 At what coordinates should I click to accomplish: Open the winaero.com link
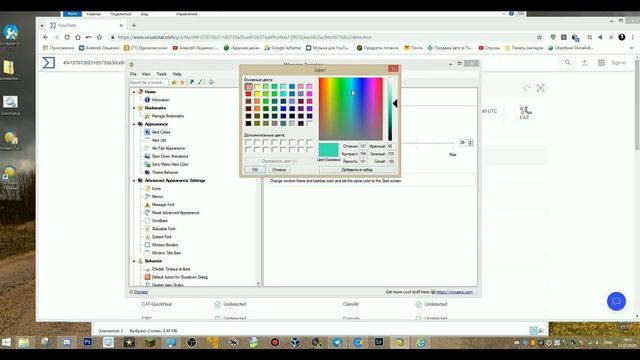[x=454, y=292]
